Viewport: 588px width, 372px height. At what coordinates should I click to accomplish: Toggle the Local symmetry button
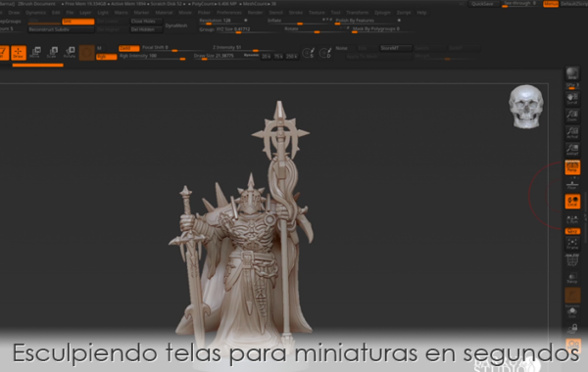572,202
